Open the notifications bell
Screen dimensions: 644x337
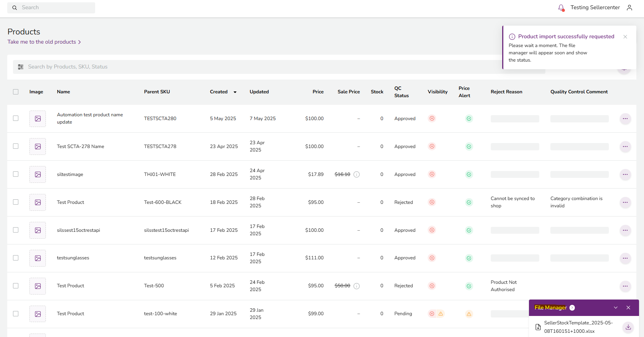click(x=561, y=8)
